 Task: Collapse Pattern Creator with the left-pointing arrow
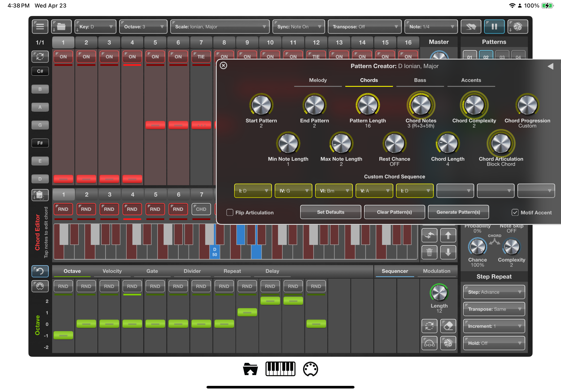tap(550, 66)
